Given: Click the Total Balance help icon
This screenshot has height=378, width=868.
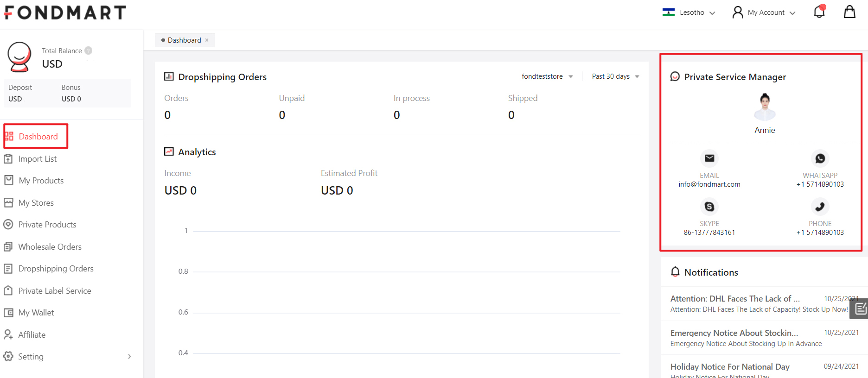Looking at the screenshot, I should tap(88, 50).
